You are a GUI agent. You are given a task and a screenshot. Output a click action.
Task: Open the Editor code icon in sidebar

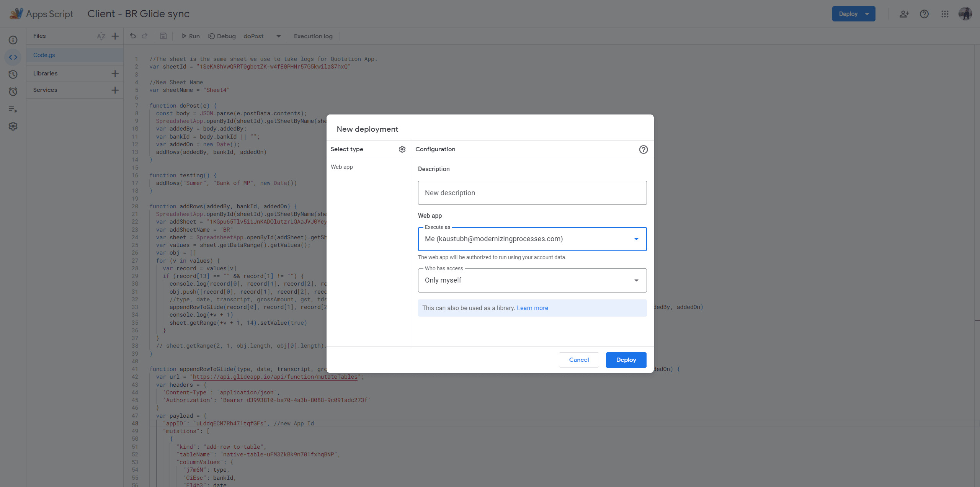[13, 57]
